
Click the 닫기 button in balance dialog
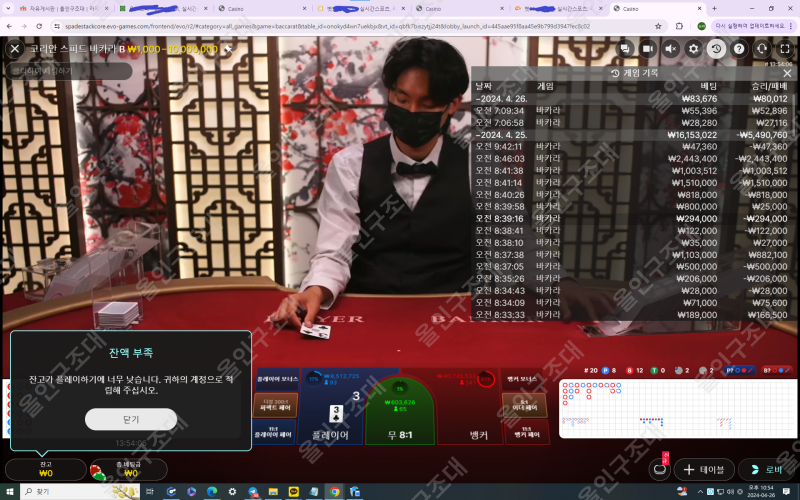[131, 419]
